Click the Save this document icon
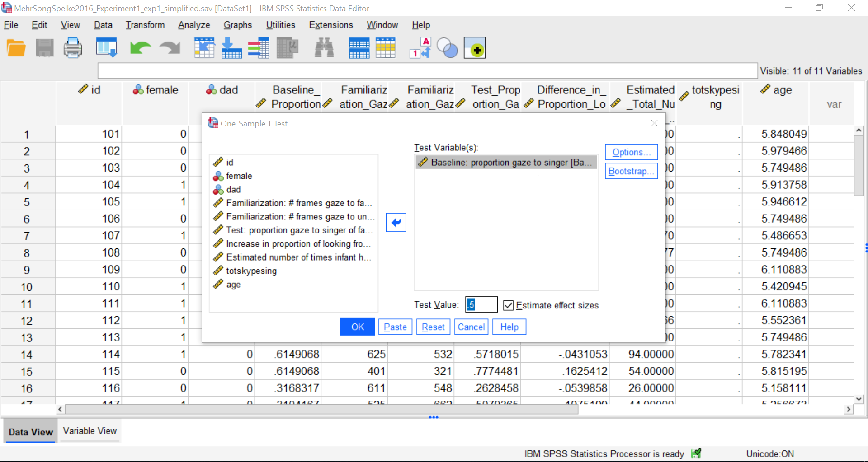 pyautogui.click(x=45, y=48)
